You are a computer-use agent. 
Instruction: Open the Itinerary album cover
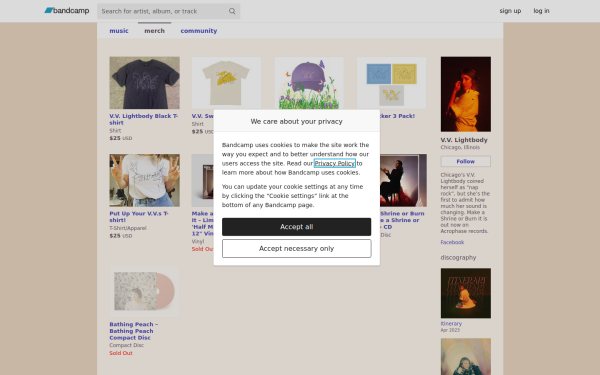coord(466,293)
